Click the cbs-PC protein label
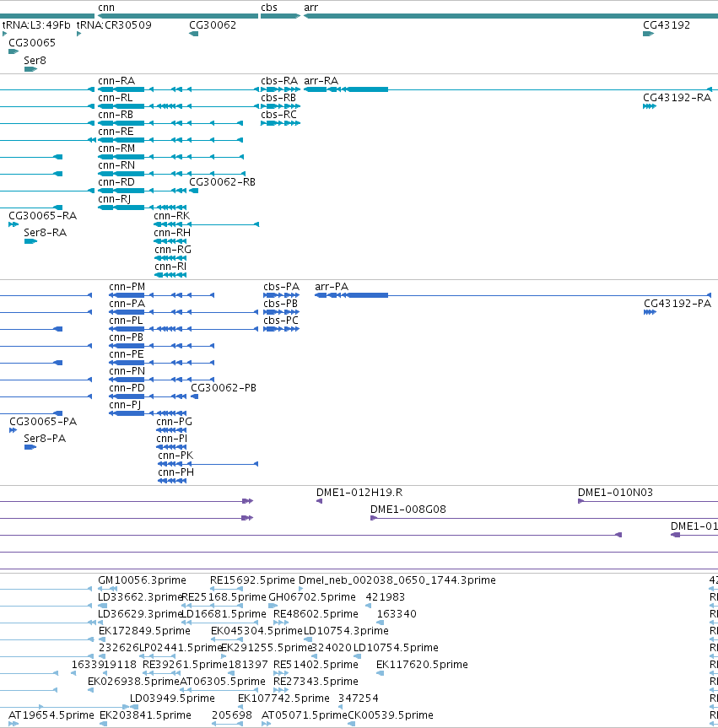Viewport: 718px width, 728px height. pos(281,321)
